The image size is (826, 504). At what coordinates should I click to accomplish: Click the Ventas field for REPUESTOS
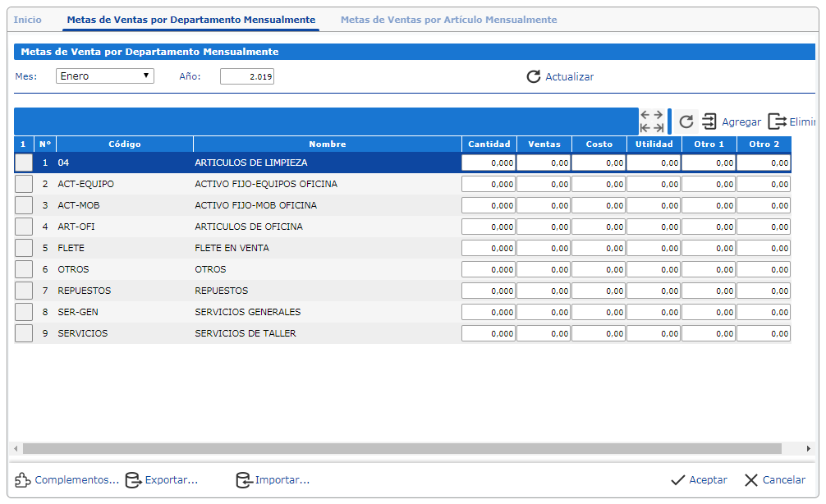(x=544, y=291)
